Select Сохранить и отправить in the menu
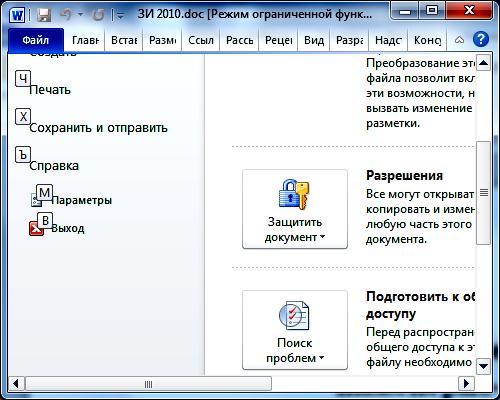 [98, 128]
